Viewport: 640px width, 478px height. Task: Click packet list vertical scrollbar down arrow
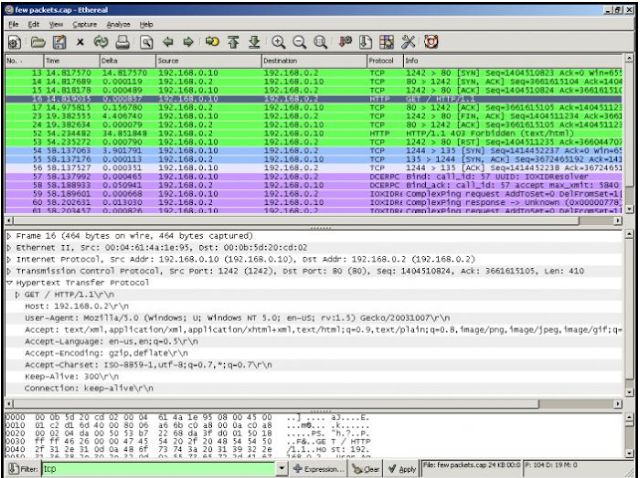(x=629, y=209)
